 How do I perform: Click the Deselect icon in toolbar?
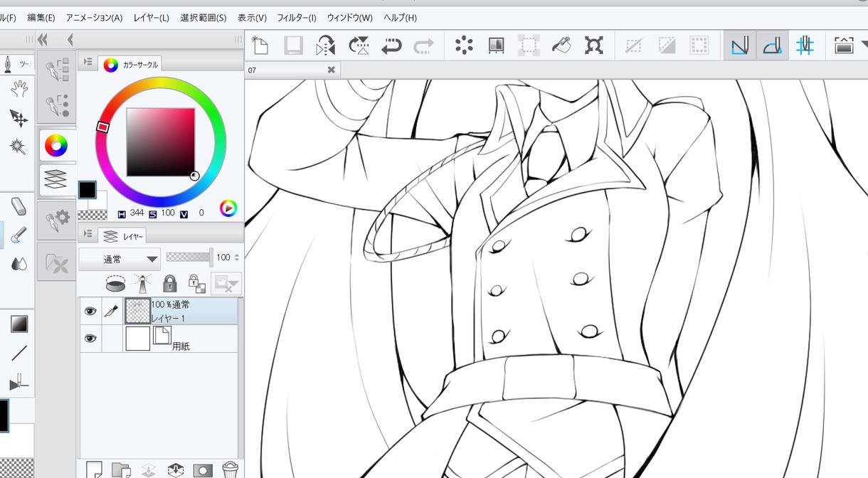click(x=633, y=46)
